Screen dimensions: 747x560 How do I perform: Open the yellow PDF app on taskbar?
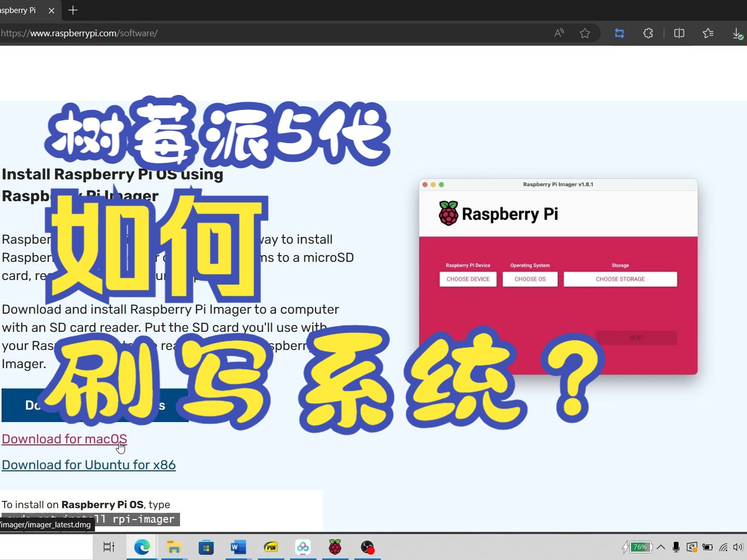click(x=271, y=547)
